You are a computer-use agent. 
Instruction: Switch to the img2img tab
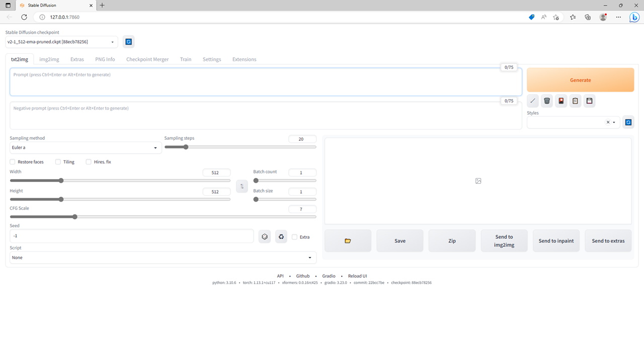point(49,59)
